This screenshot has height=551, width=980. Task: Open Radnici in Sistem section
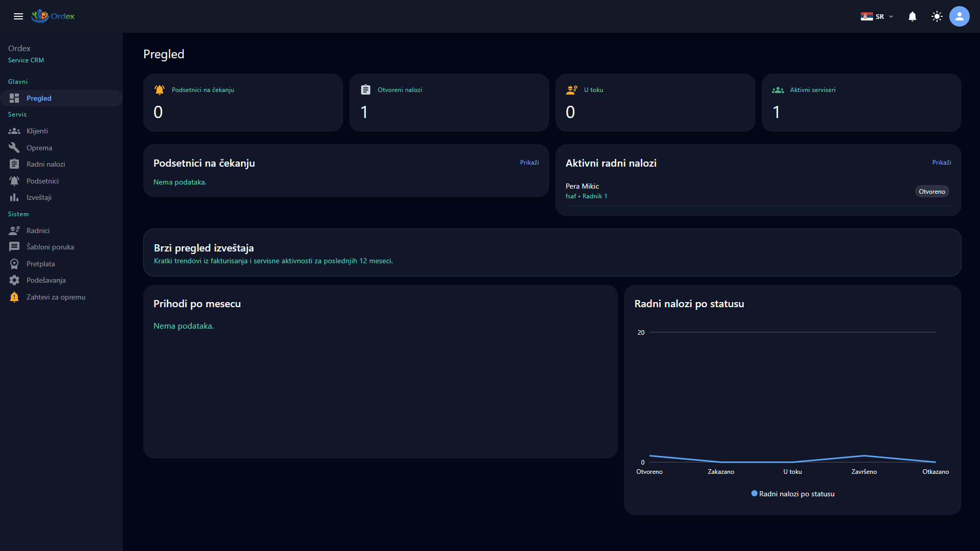pyautogui.click(x=61, y=231)
